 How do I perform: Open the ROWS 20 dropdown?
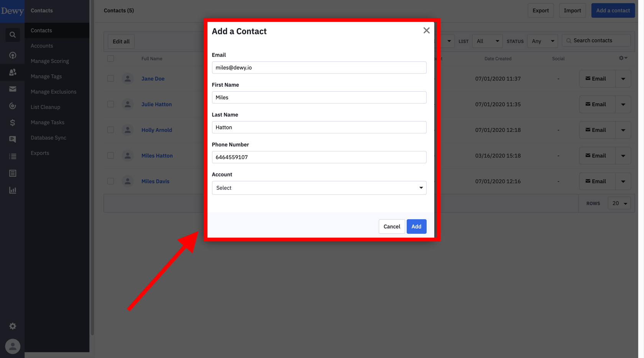[619, 203]
